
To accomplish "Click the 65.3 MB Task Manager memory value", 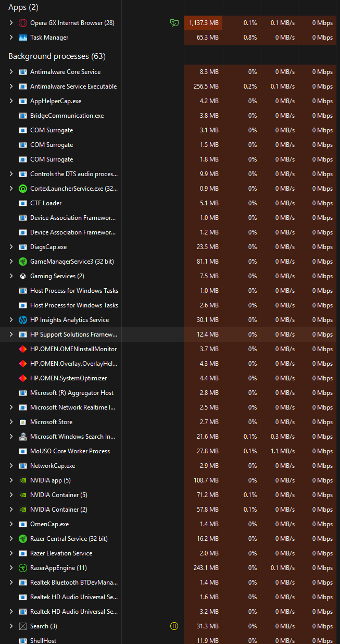I will tap(207, 38).
